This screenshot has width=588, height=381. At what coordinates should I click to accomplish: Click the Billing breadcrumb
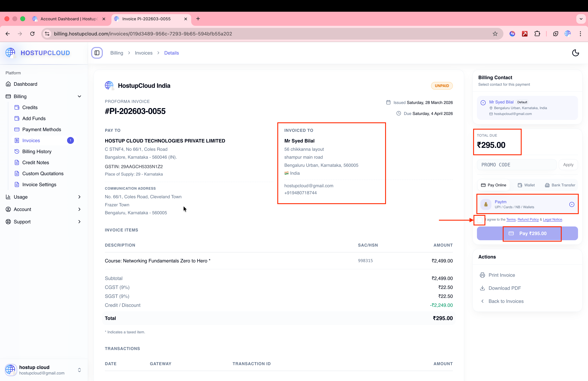click(x=117, y=53)
